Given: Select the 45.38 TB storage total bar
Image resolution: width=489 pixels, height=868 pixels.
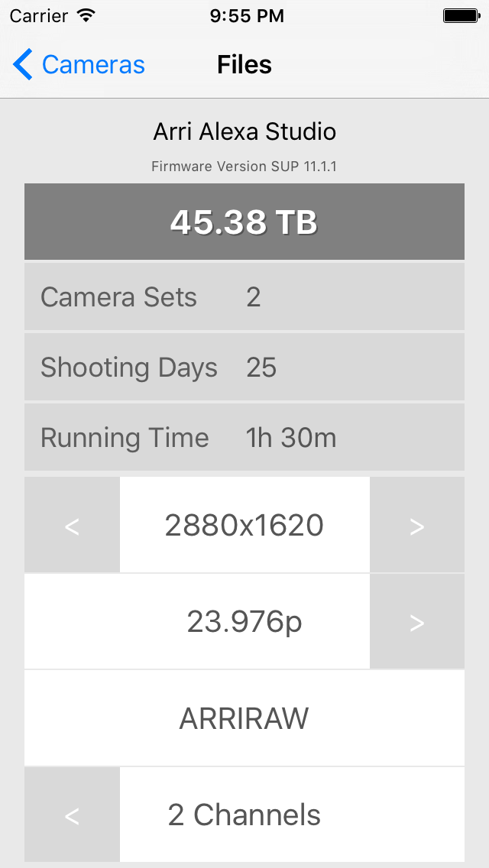Looking at the screenshot, I should click(x=244, y=222).
